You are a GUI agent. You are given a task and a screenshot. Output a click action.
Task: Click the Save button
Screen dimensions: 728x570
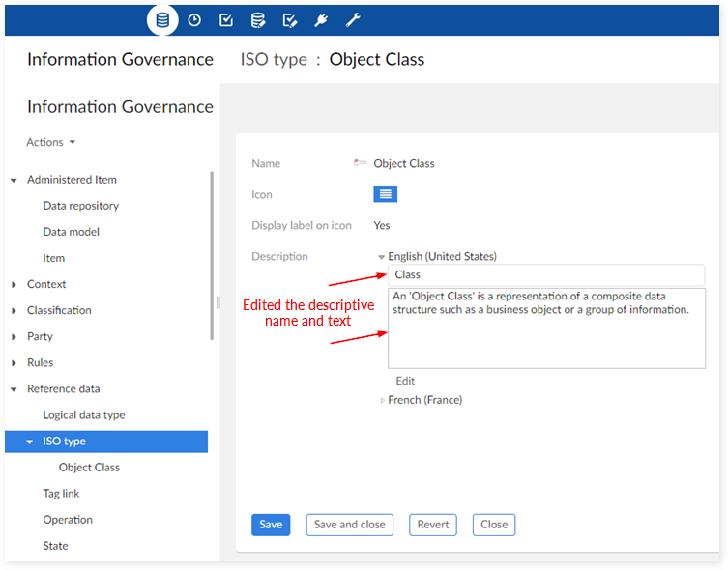[x=271, y=525]
